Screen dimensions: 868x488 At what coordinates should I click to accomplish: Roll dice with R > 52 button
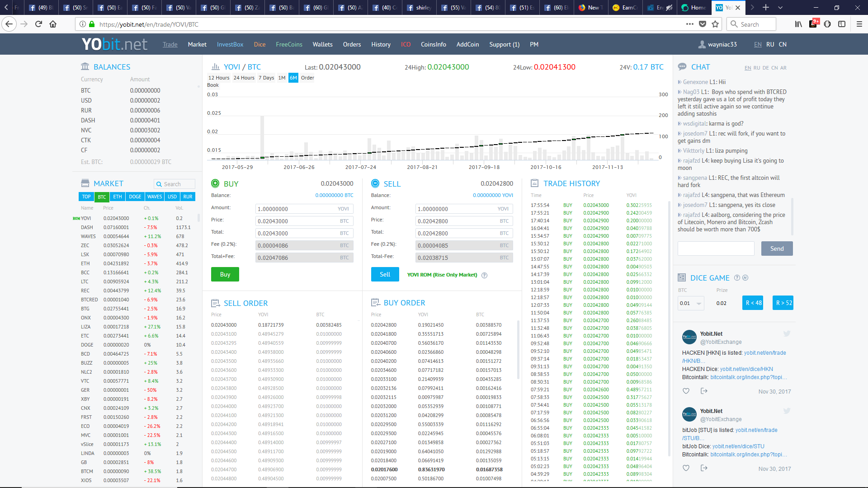(783, 303)
